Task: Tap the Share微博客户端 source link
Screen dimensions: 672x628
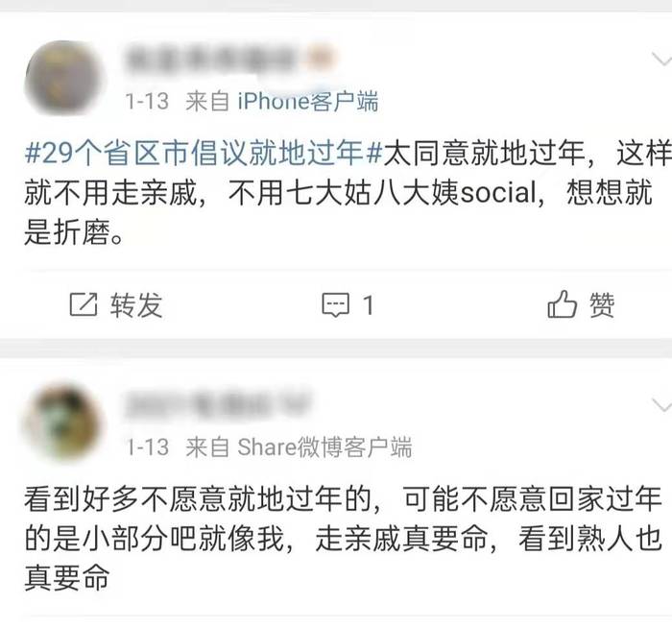Action: pyautogui.click(x=324, y=447)
